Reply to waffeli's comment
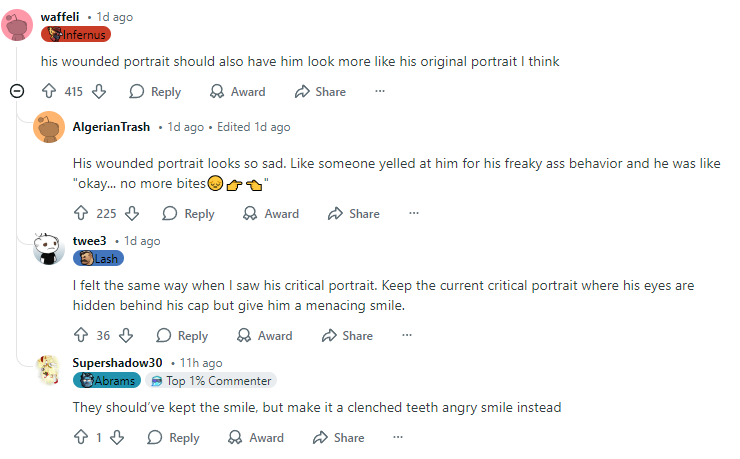Screen dimensions: 740x459 155,92
